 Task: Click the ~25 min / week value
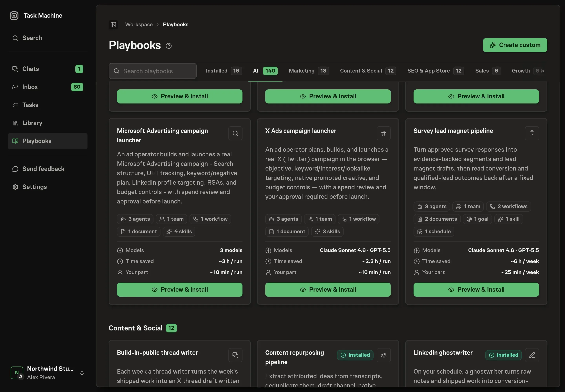click(x=520, y=272)
